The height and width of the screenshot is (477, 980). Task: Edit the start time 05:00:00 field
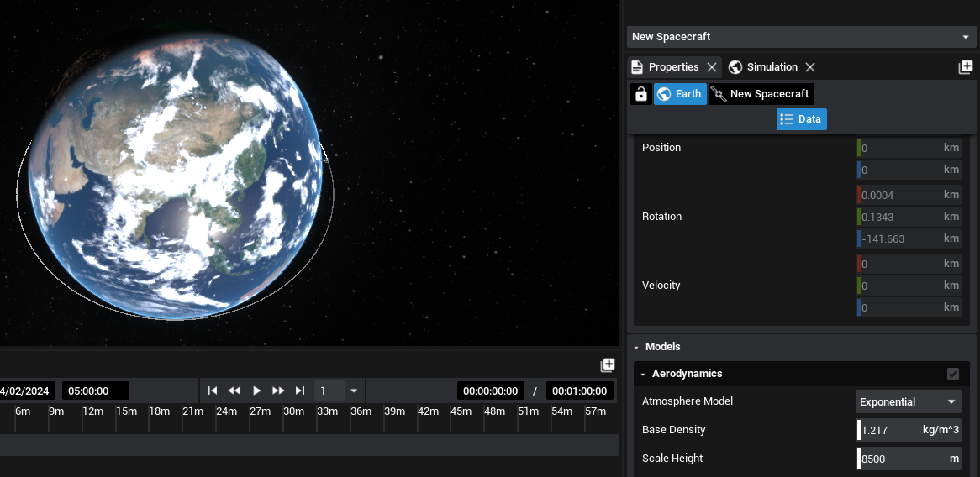pos(96,391)
